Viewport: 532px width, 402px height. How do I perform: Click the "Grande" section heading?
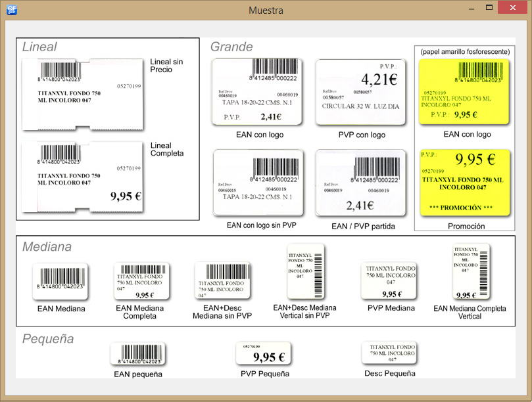(x=231, y=47)
